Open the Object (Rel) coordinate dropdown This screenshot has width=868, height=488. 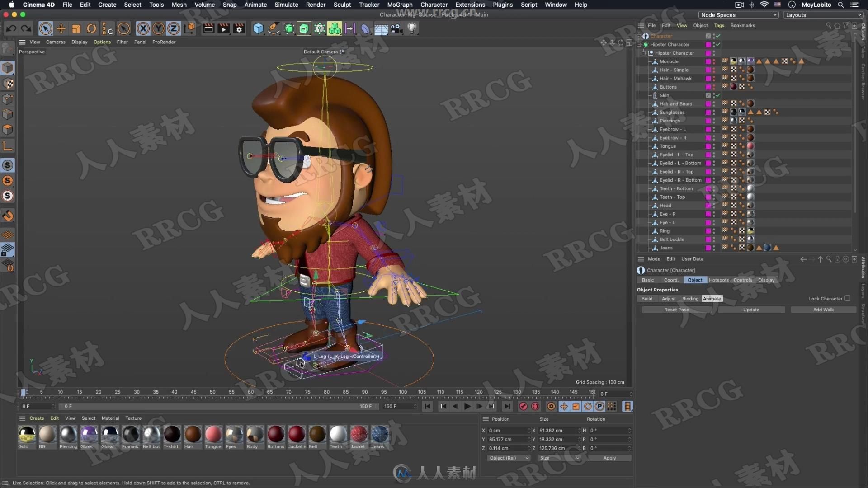[x=509, y=458]
